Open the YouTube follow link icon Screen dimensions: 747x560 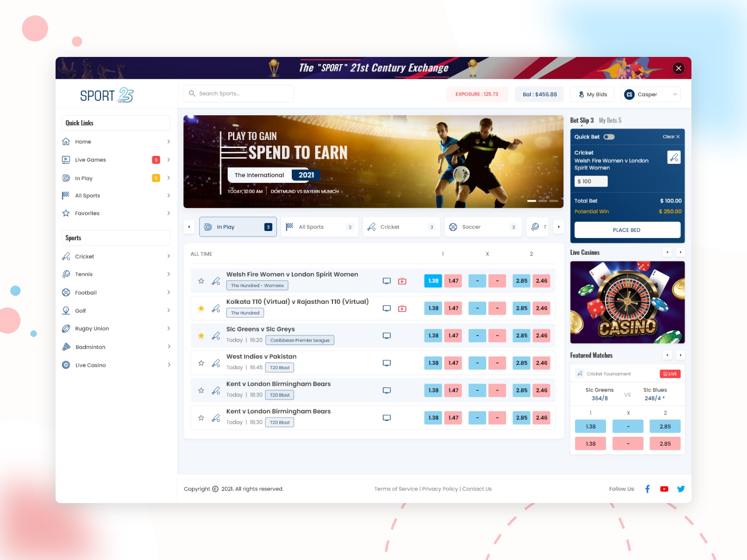click(664, 489)
